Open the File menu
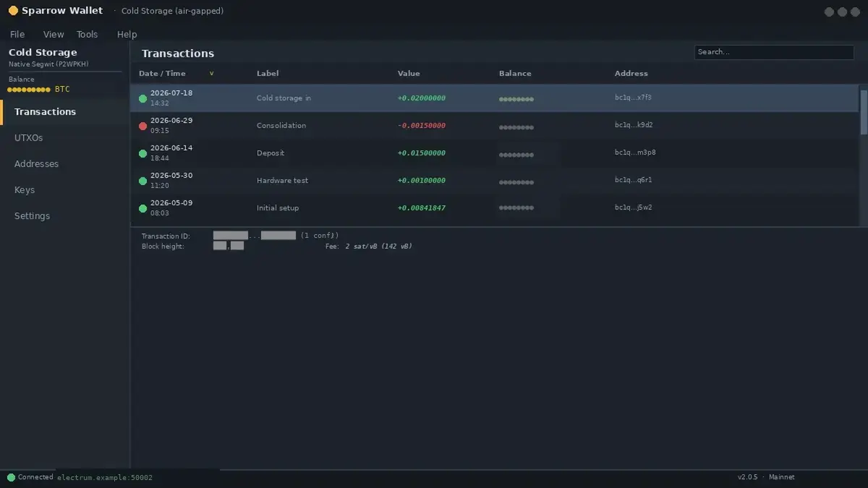Screen dimensions: 868x488 [x=17, y=34]
